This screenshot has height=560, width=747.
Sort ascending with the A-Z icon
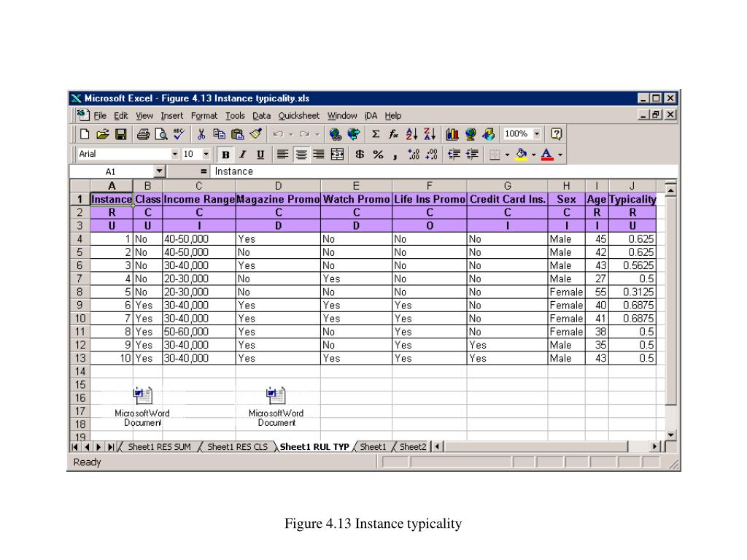411,134
